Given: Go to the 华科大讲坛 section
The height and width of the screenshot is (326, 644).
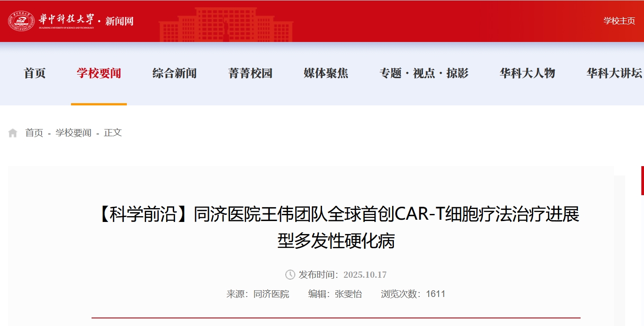Looking at the screenshot, I should coord(614,73).
